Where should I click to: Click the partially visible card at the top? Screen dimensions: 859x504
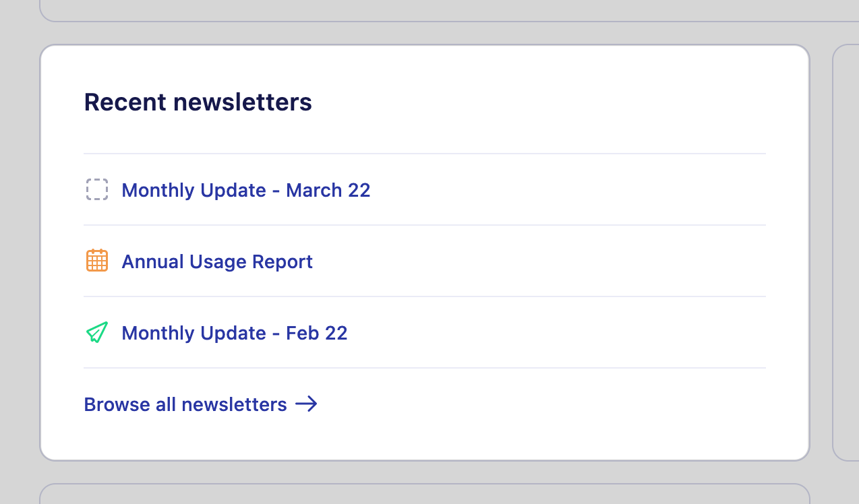pos(425,9)
